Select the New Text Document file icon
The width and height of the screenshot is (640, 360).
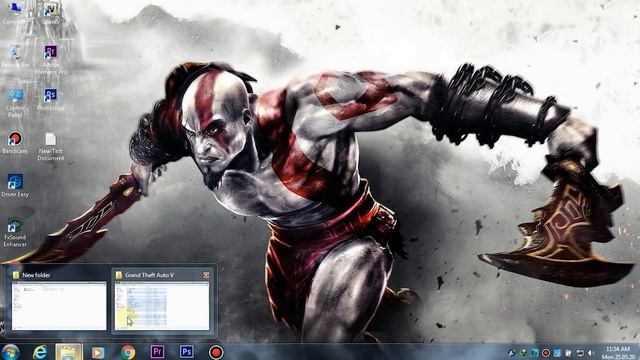pyautogui.click(x=51, y=146)
